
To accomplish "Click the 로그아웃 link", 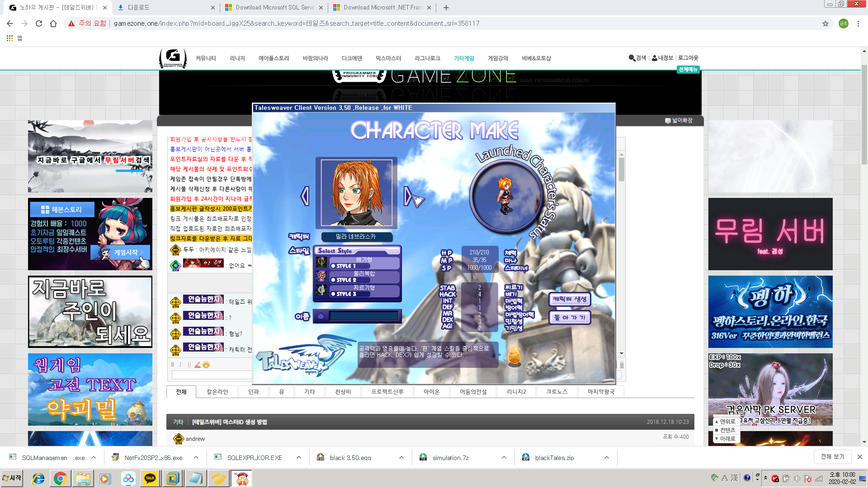I will [688, 58].
